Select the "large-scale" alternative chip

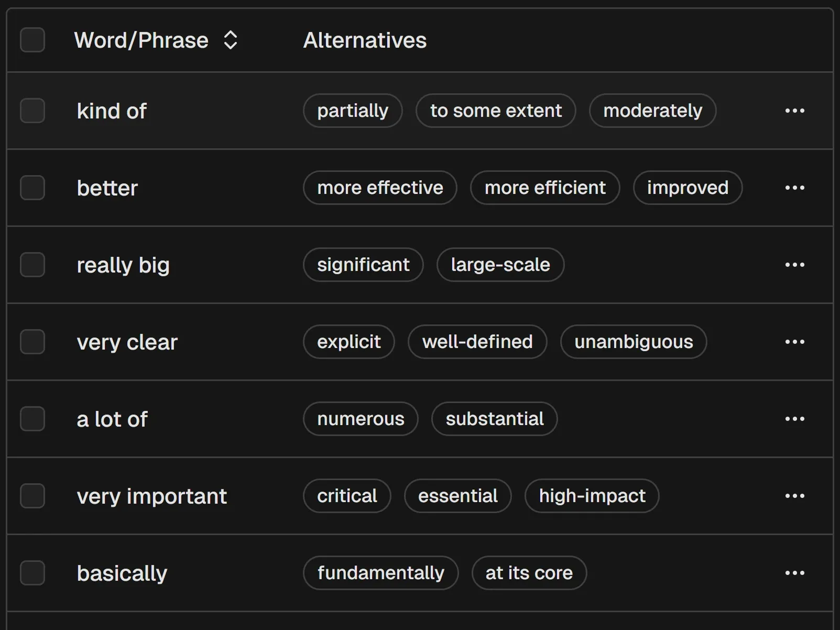click(500, 265)
